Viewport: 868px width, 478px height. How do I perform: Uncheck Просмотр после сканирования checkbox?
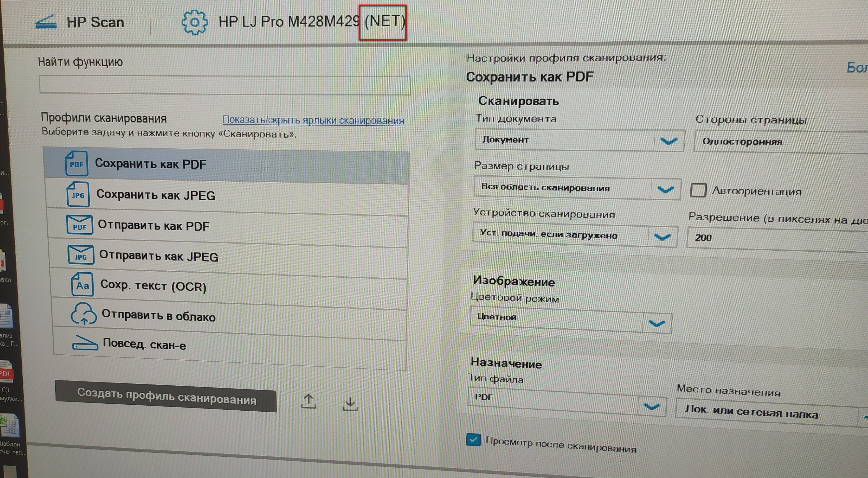point(473,439)
